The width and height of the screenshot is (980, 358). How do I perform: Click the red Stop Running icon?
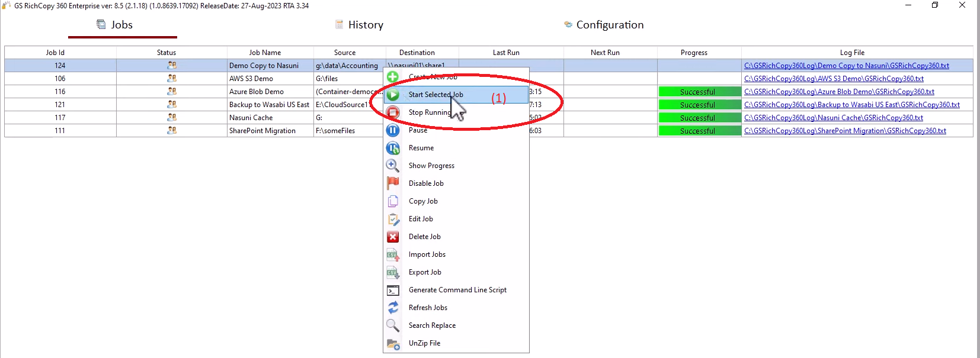[x=393, y=112]
